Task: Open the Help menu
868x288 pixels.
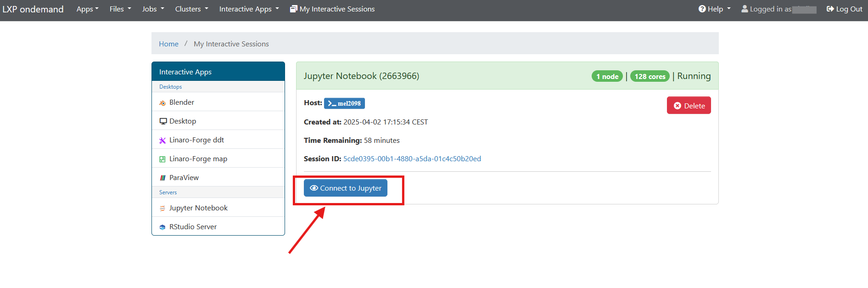Action: tap(714, 9)
